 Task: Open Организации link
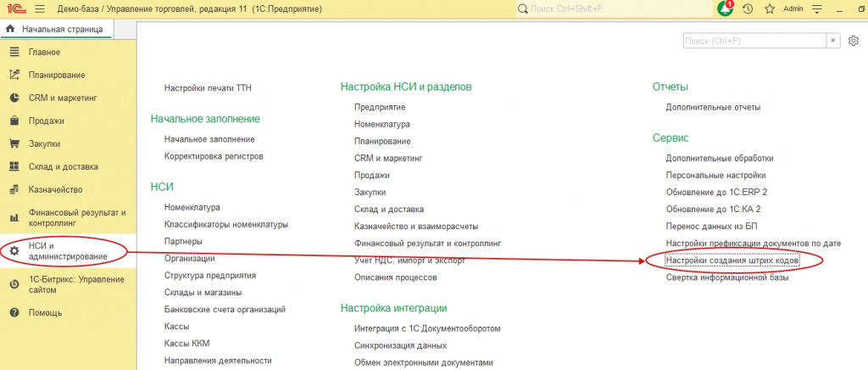coord(189,259)
